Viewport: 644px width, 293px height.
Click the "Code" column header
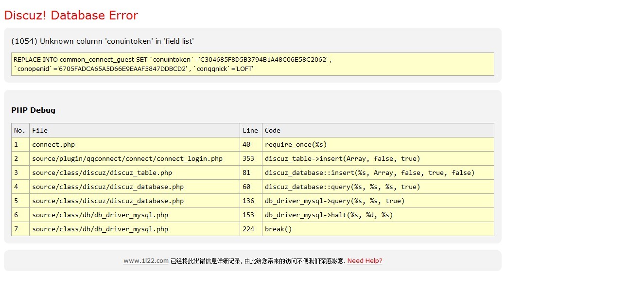pyautogui.click(x=273, y=130)
